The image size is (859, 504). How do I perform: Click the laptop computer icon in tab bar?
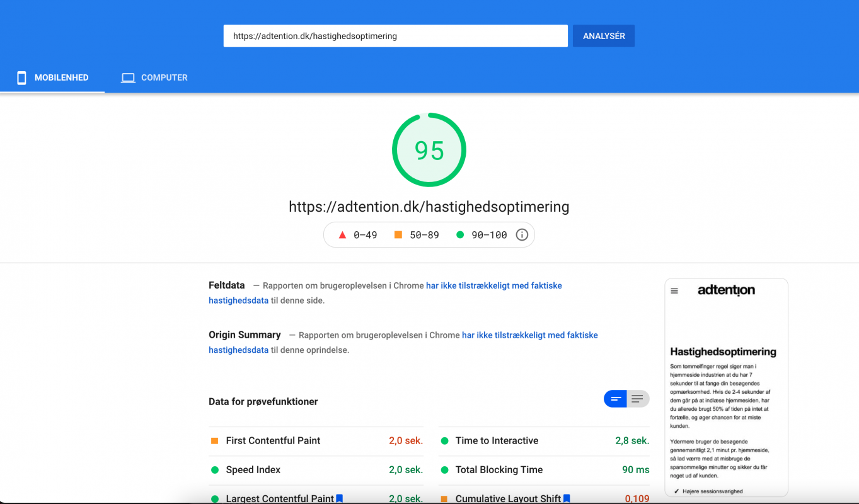pyautogui.click(x=128, y=78)
